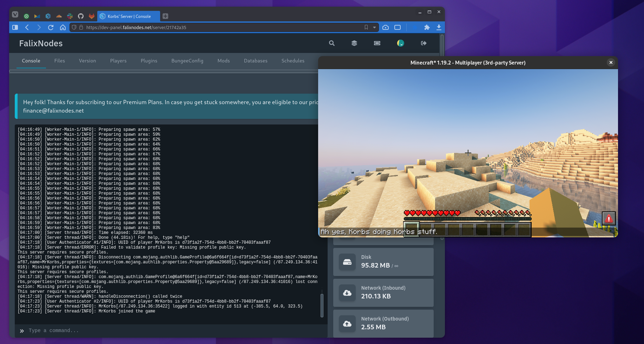Open the user account avatar
The image size is (644, 344).
pos(400,43)
